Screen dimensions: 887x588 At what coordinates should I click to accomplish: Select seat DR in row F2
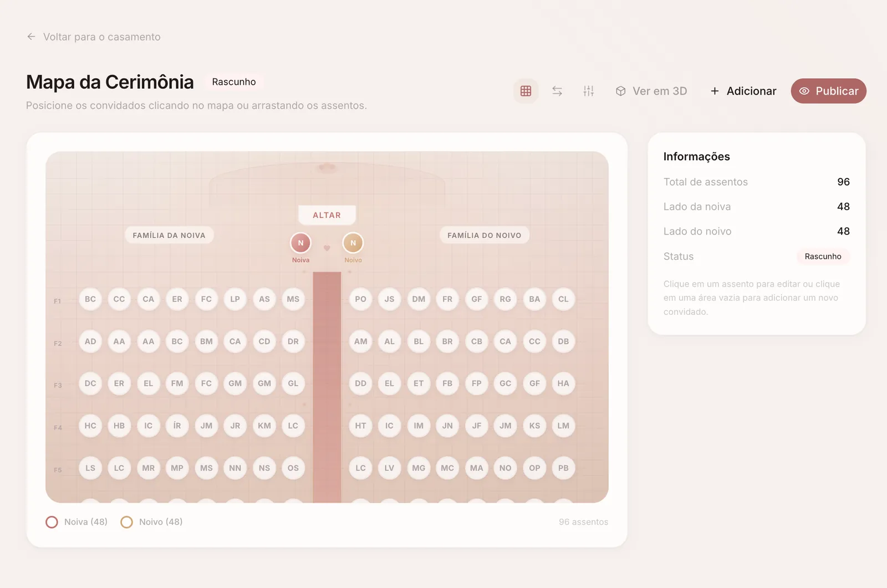(x=293, y=341)
